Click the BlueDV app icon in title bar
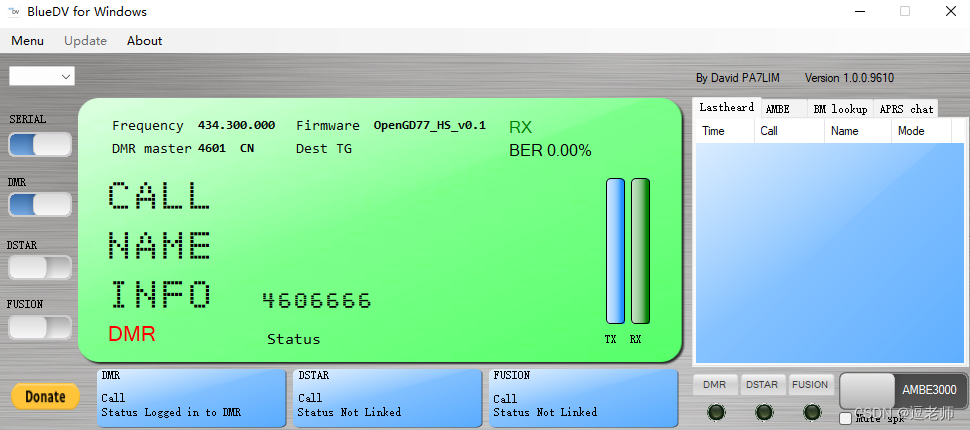 [x=14, y=11]
